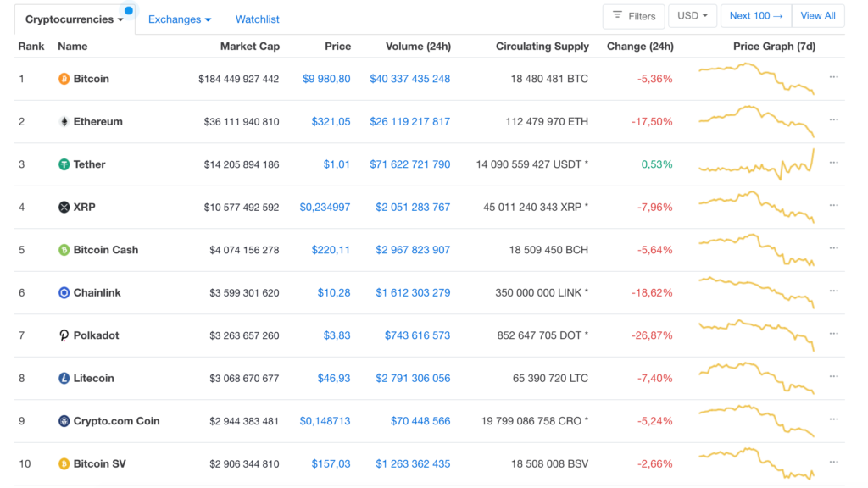Image resolution: width=868 pixels, height=488 pixels.
Task: Sort by the Change (24h) header
Action: (640, 47)
